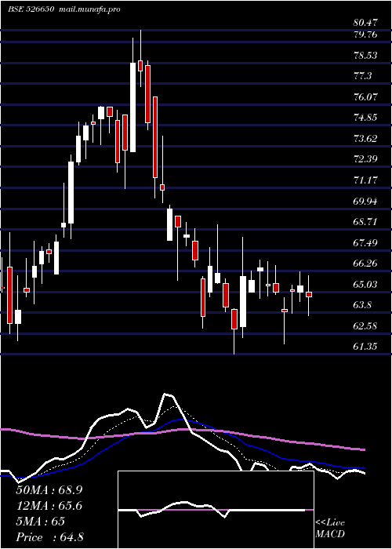Click the 69.94 price axis label
The image size is (392, 549).
point(365,201)
